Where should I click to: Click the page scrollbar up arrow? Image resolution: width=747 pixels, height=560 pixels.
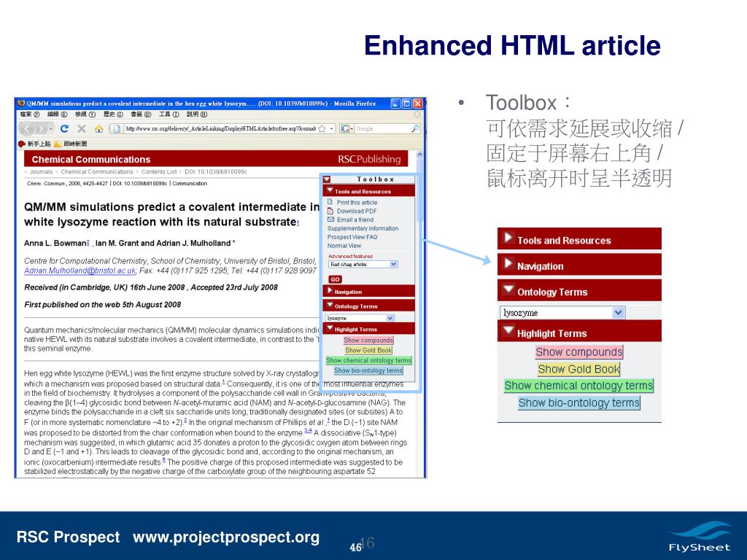coord(419,155)
